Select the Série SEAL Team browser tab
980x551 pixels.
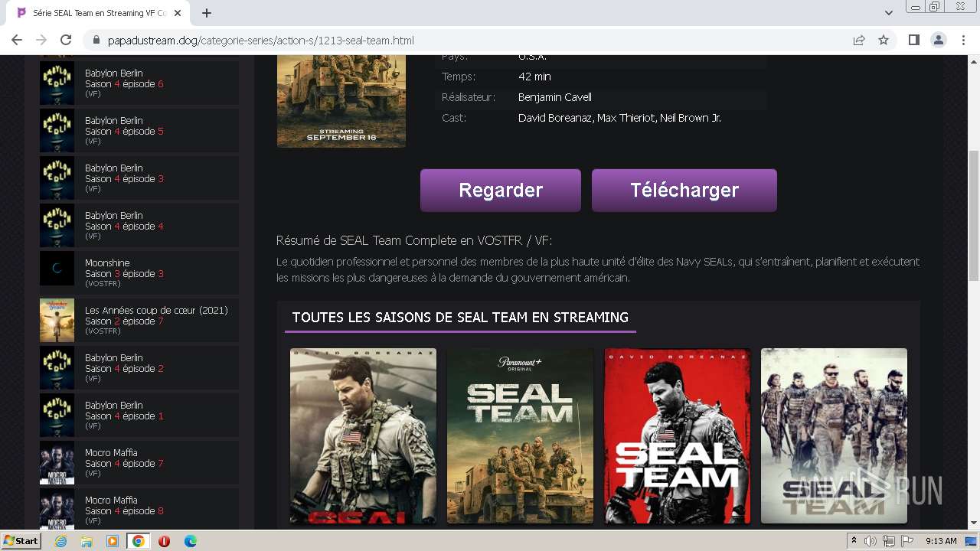(x=100, y=13)
